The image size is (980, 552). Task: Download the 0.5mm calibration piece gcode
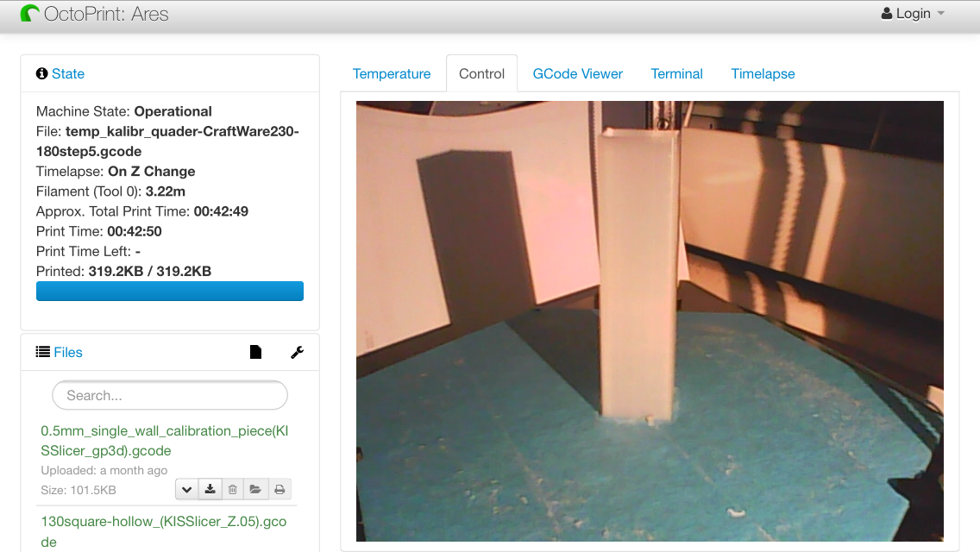210,490
